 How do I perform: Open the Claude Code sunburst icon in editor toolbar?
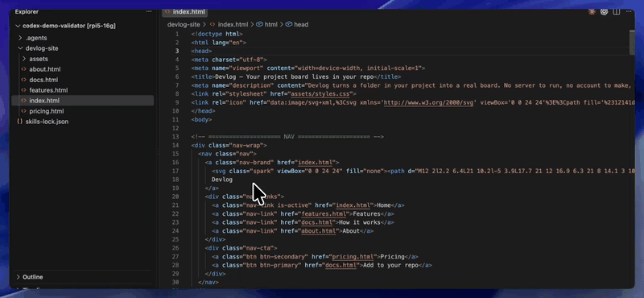(x=592, y=12)
